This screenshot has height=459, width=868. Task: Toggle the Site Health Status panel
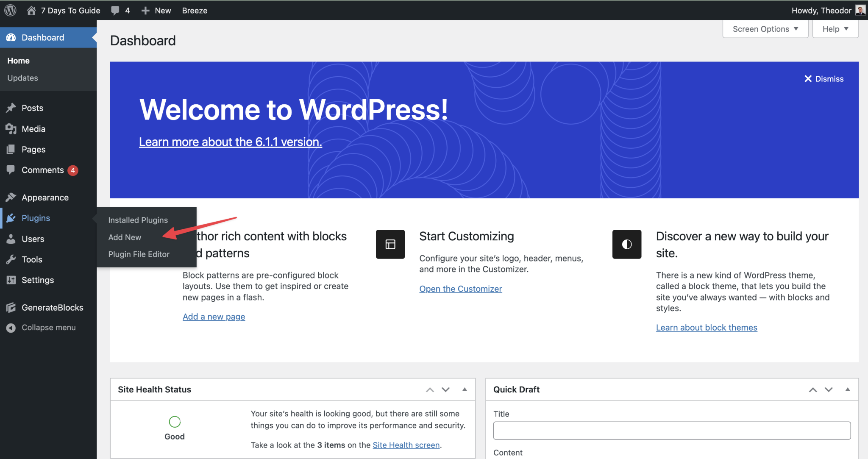pyautogui.click(x=465, y=389)
